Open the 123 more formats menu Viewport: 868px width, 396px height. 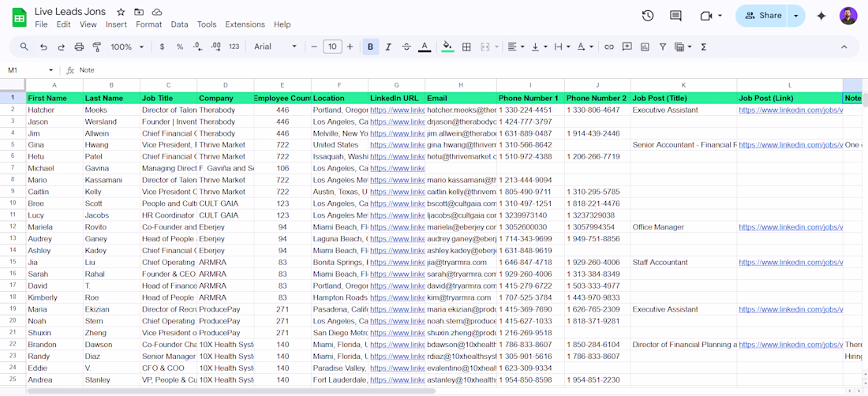[x=234, y=47]
